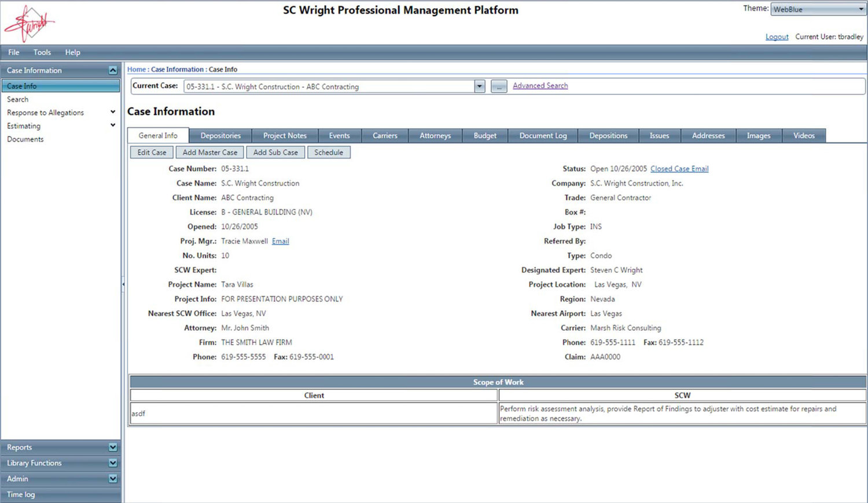
Task: Click license 'B - GENERAL BUILDING (NV)'
Action: click(x=267, y=212)
